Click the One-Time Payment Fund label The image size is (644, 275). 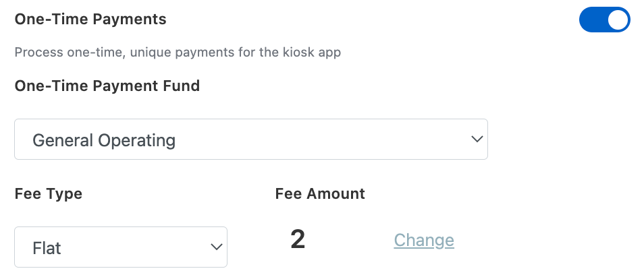107,86
